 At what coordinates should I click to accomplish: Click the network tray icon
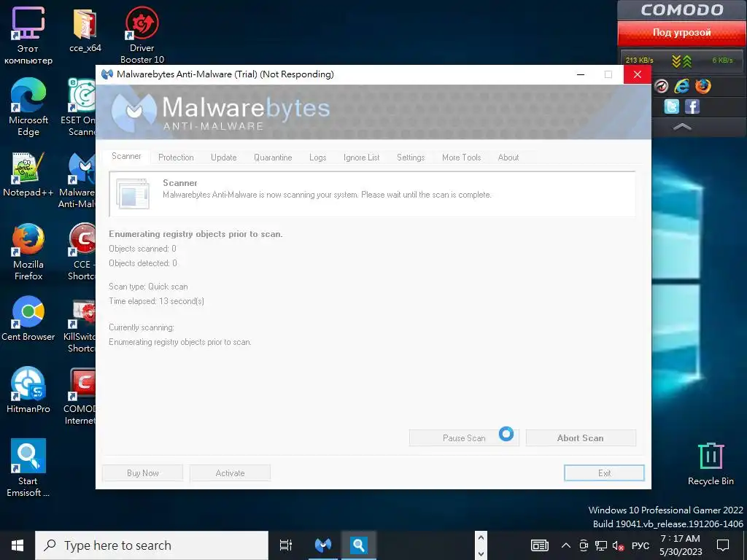click(x=601, y=545)
